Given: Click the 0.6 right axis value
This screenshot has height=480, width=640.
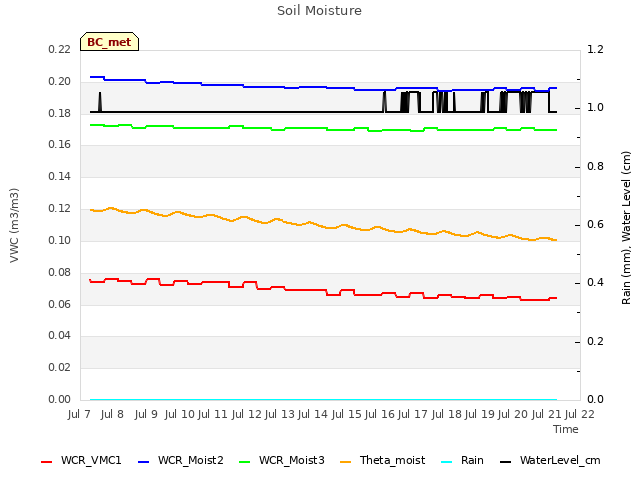Looking at the screenshot, I should point(595,224).
